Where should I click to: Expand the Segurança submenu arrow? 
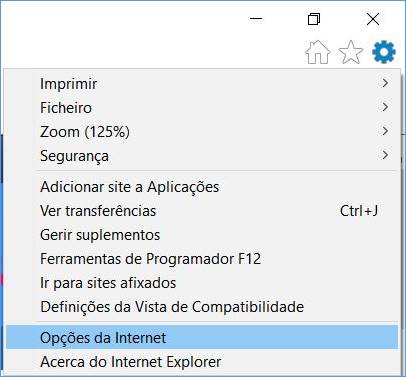point(385,155)
